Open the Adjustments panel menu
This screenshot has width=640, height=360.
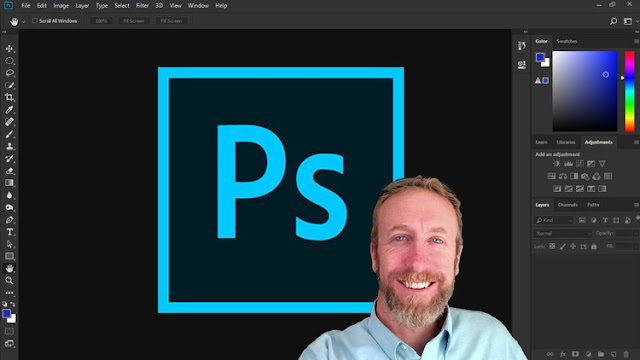tap(636, 142)
